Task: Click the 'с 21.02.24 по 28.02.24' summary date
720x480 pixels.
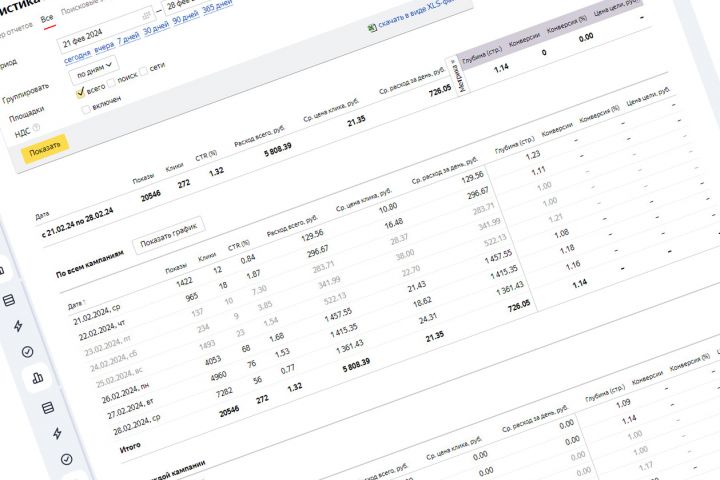Action: pyautogui.click(x=77, y=222)
